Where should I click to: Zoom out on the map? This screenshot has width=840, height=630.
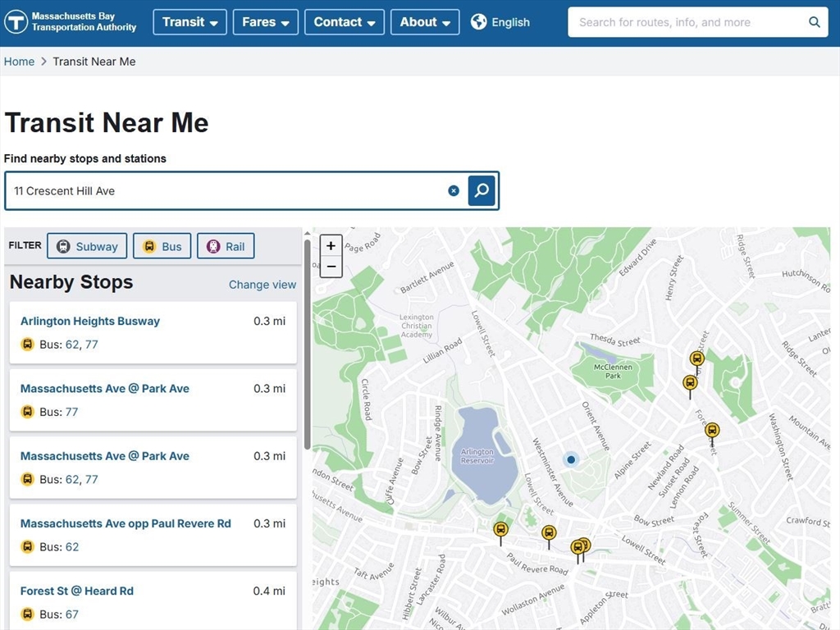tap(331, 267)
